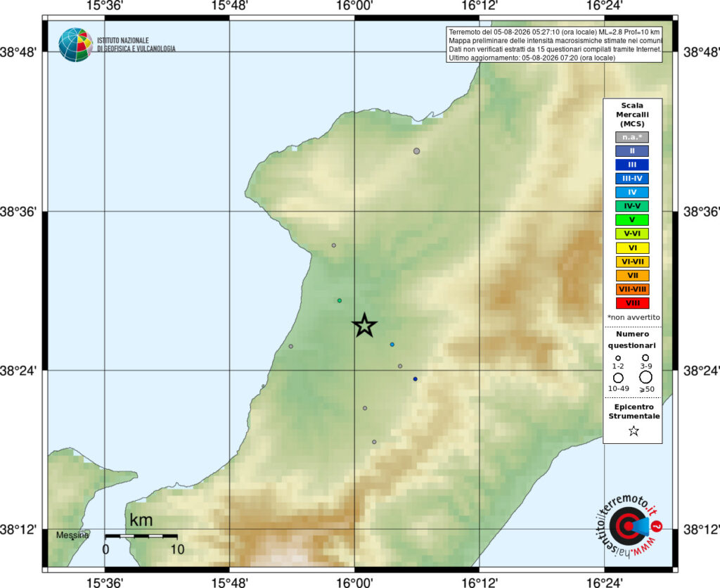720x588 pixels.
Task: Click the 38°36' label on the left axis
Action: (x=18, y=212)
